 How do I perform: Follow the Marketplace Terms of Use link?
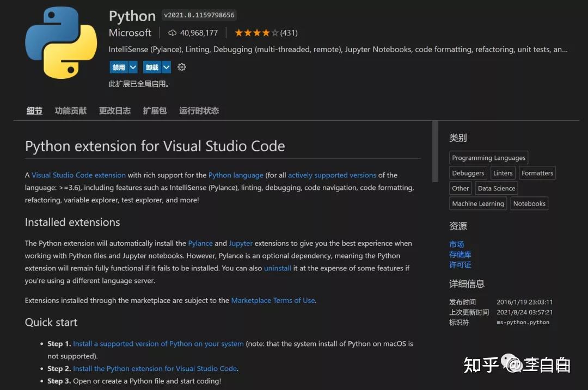273,300
